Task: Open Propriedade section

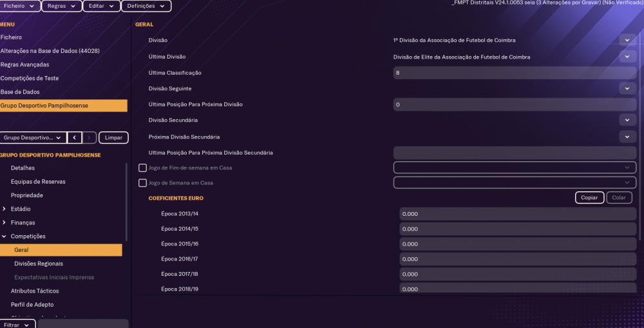Action: (26, 195)
